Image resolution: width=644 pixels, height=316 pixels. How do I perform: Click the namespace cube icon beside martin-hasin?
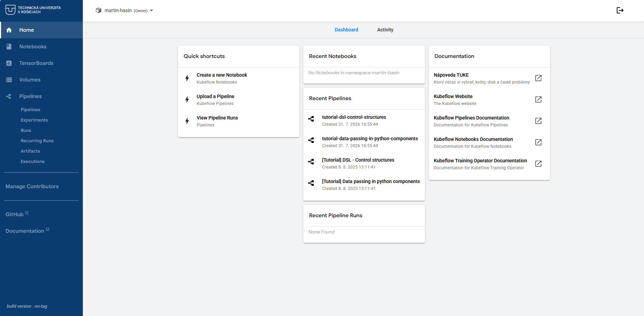(x=98, y=10)
